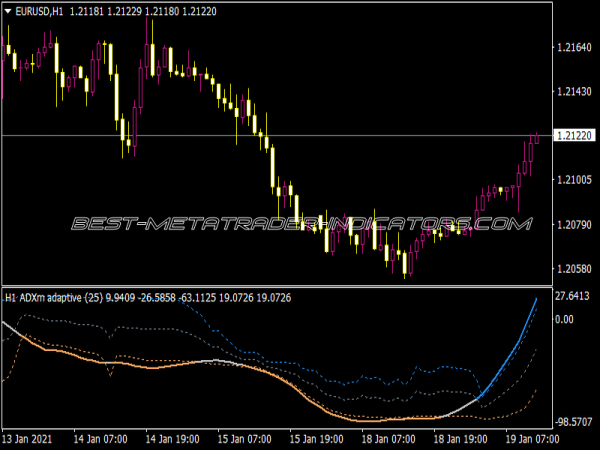This screenshot has height=450, width=600.
Task: Click the 1.21640 price axis label
Action: (570, 47)
